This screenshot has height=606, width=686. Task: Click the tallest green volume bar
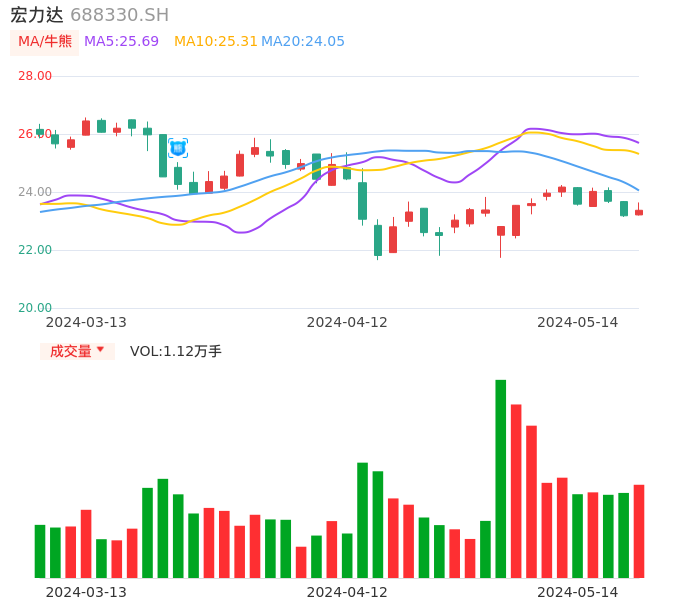tap(501, 478)
